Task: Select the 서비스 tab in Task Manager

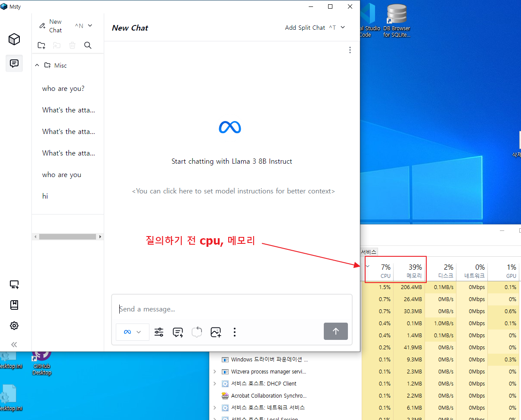Action: (369, 252)
